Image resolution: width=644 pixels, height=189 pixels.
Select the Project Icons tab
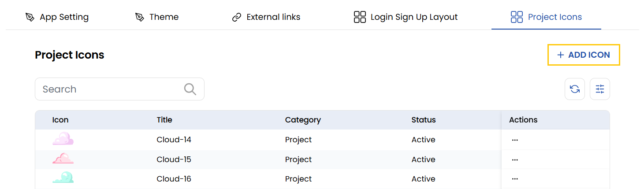point(546,17)
